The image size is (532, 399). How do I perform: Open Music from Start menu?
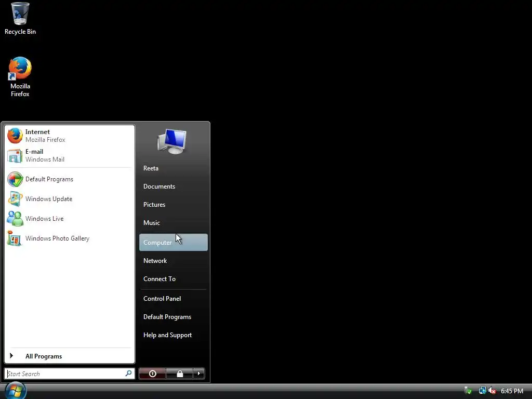(x=174, y=222)
